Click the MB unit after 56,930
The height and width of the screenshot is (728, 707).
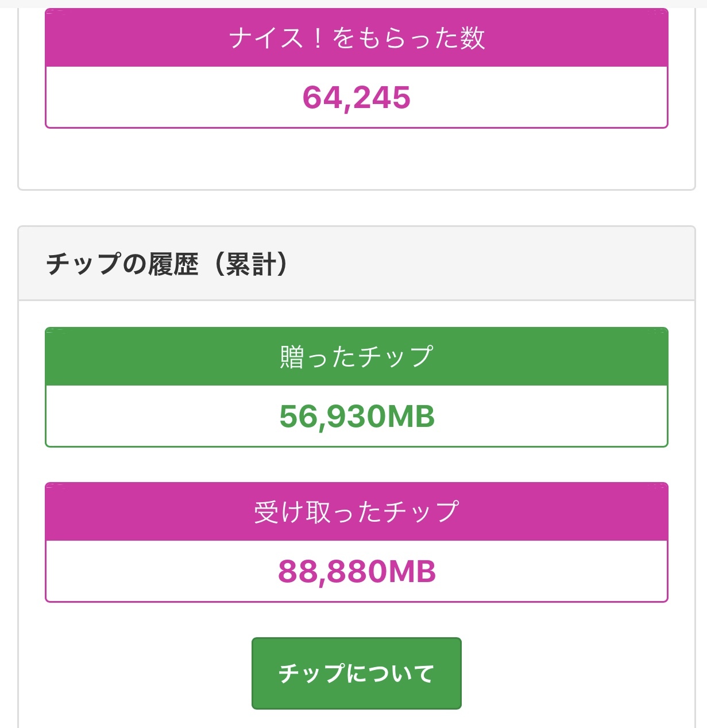[x=410, y=417]
